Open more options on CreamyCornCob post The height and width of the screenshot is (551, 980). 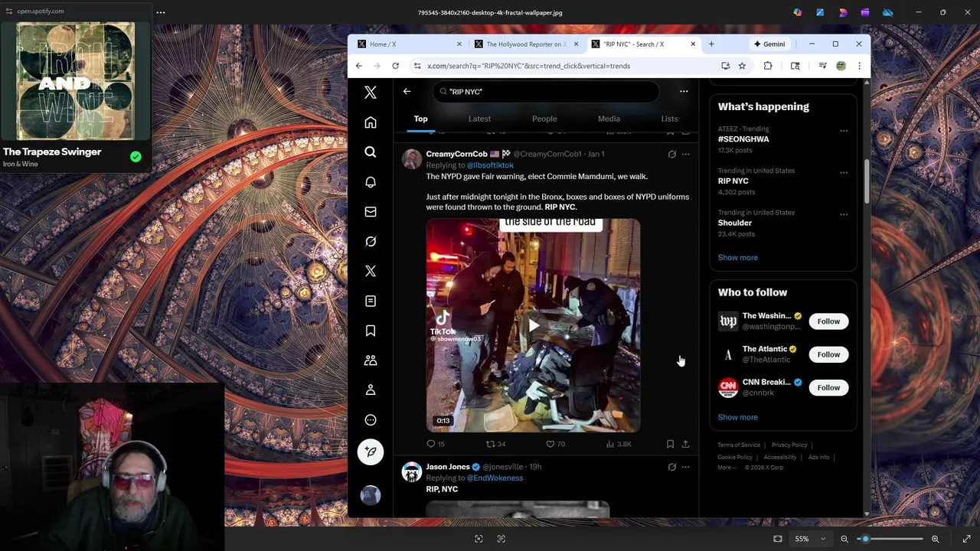click(685, 155)
